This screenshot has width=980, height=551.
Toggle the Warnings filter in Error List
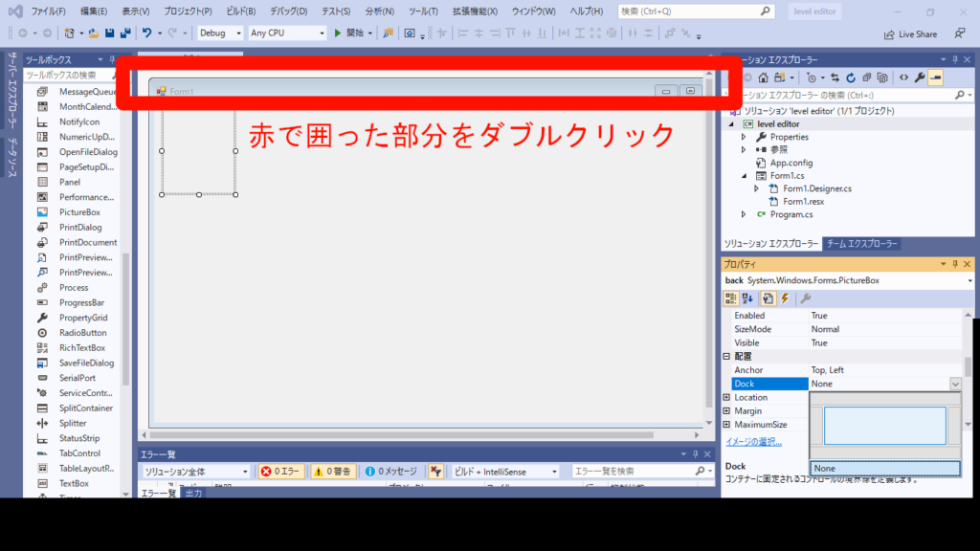[x=333, y=472]
